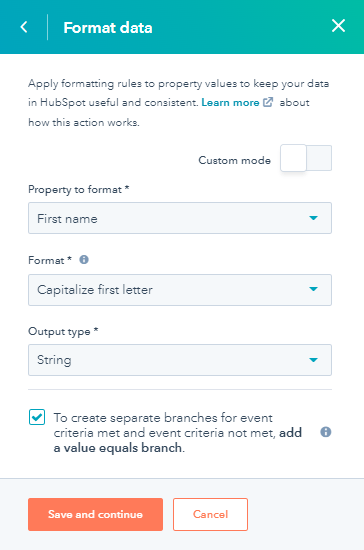Cancel the format data action

tap(210, 514)
